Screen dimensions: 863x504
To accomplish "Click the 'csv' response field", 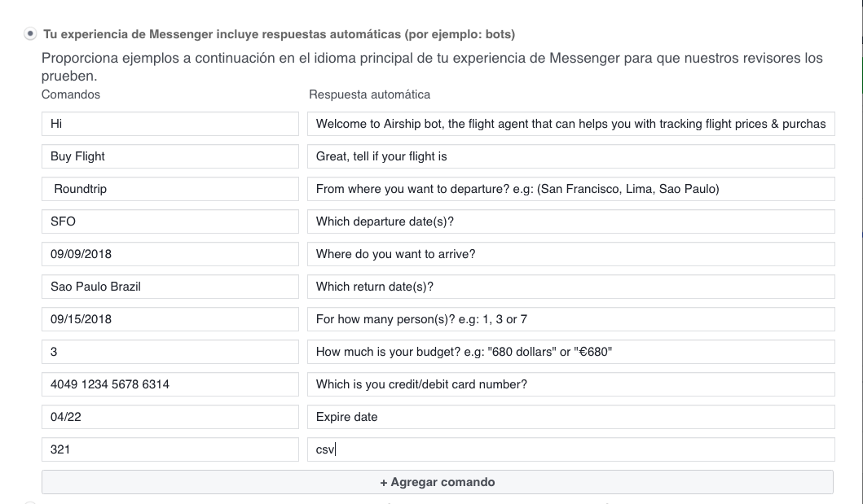I will (570, 449).
